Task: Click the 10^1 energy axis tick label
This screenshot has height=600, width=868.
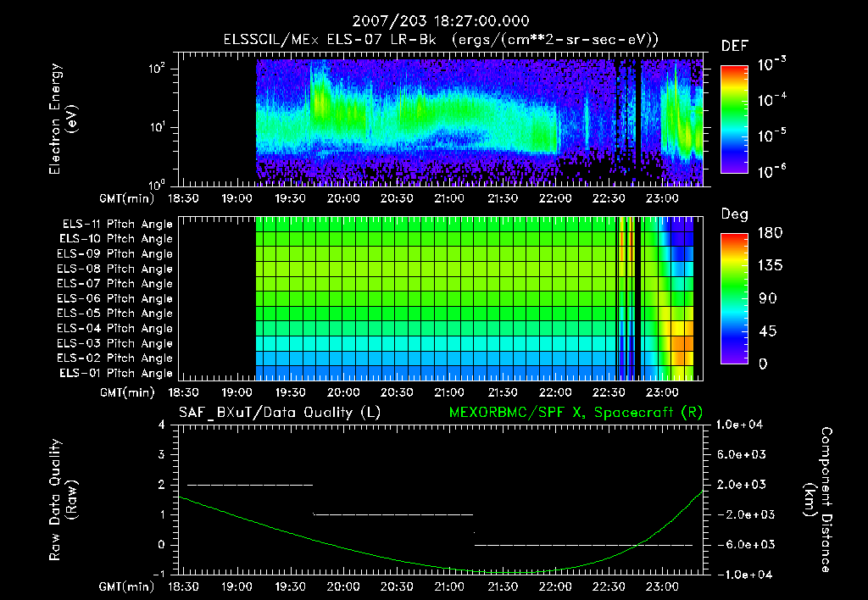Action: pyautogui.click(x=157, y=127)
